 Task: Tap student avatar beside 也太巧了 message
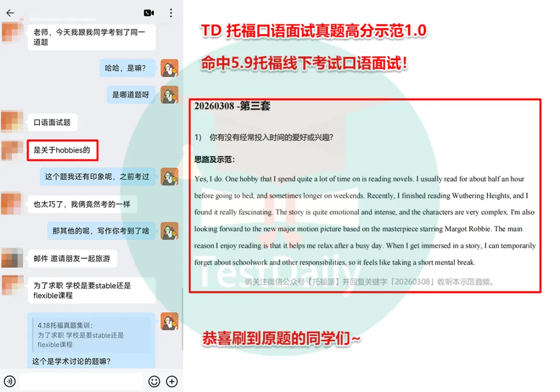coord(12,203)
